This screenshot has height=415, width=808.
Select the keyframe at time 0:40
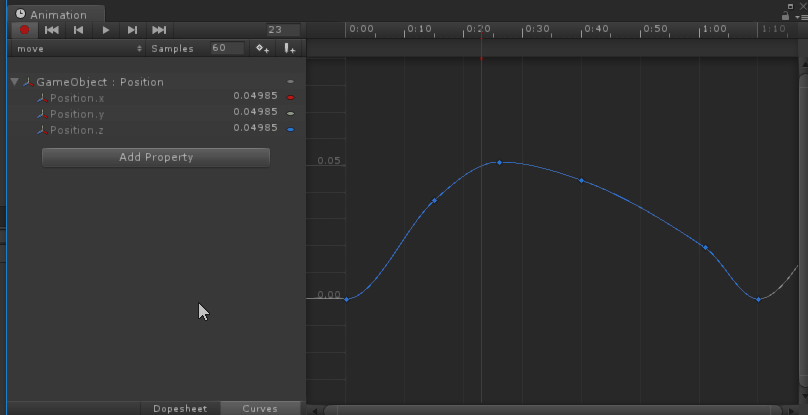point(581,180)
